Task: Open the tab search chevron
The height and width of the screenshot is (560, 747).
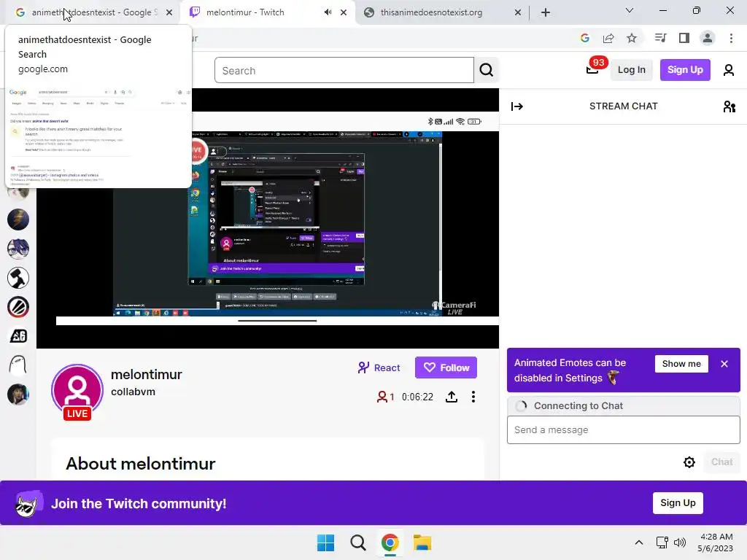Action: (x=630, y=10)
